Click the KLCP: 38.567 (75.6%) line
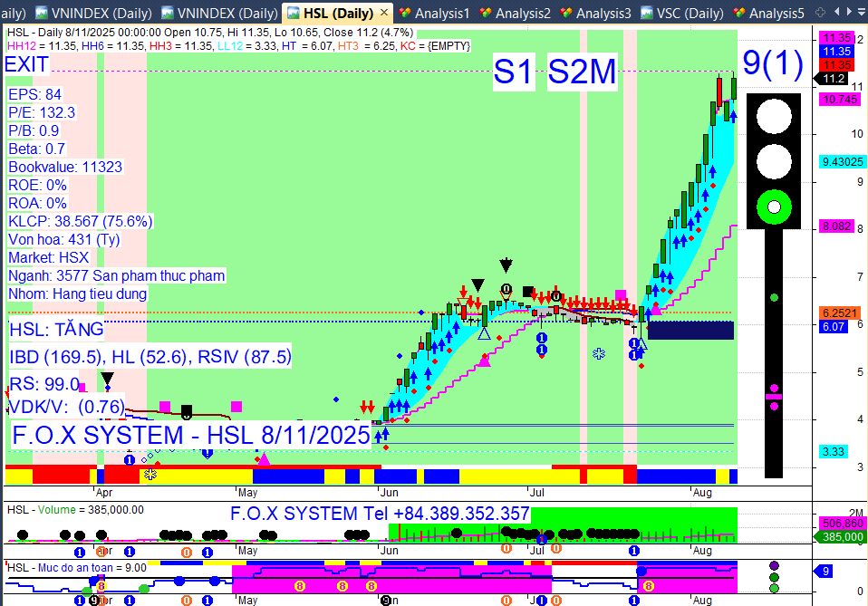 [81, 221]
